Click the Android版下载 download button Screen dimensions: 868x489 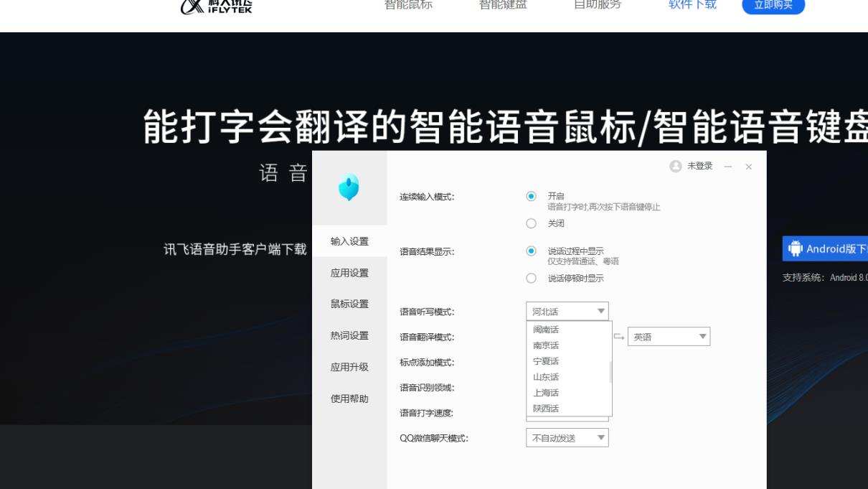[x=825, y=249]
